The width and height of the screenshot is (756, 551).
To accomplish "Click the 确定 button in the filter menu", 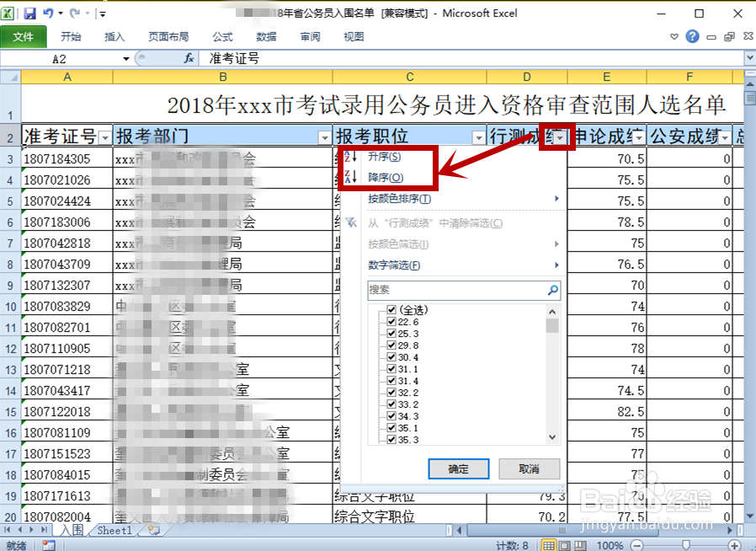I will pos(458,469).
